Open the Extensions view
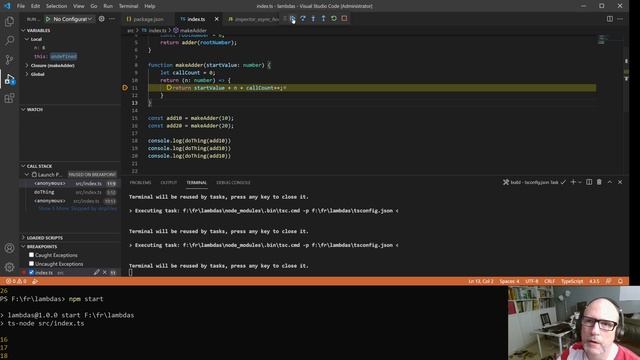This screenshot has width=640, height=360. [9, 98]
